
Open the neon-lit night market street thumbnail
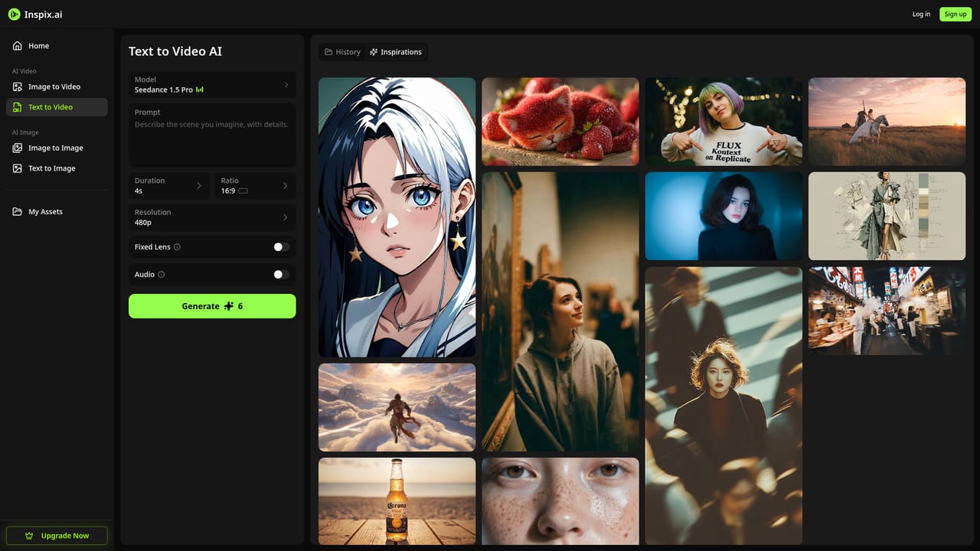[887, 311]
